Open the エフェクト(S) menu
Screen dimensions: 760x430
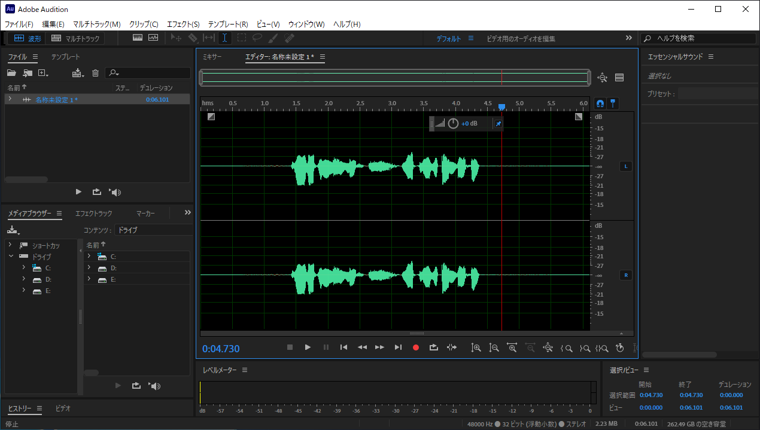click(183, 24)
